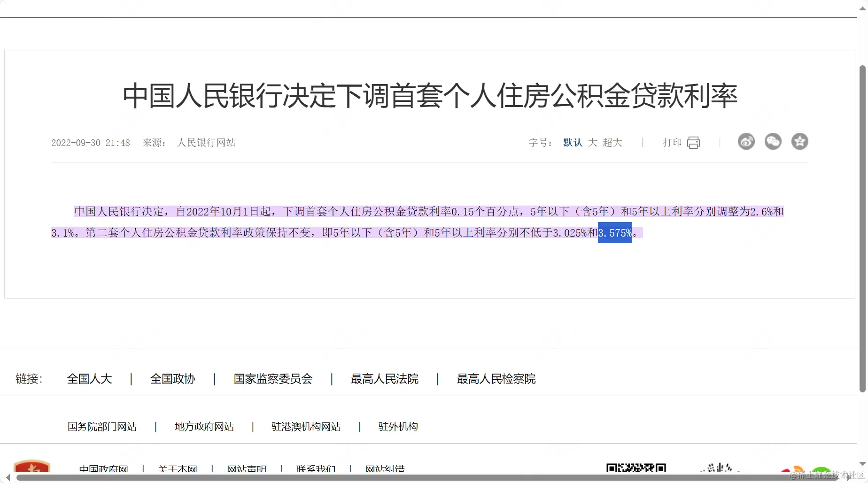
Task: Click the down arrow of the vertical scrollbar
Action: [x=862, y=463]
